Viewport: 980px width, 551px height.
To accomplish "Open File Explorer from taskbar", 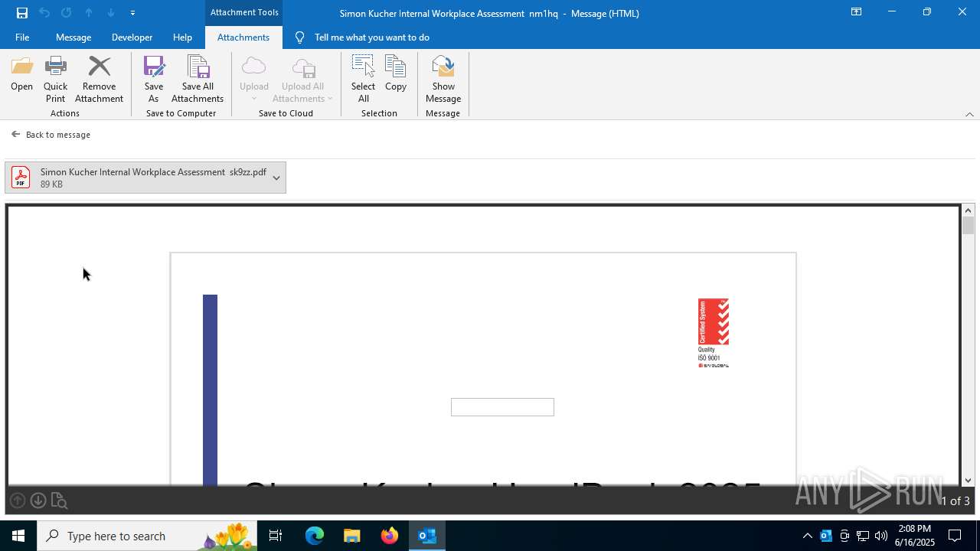I will 352,536.
